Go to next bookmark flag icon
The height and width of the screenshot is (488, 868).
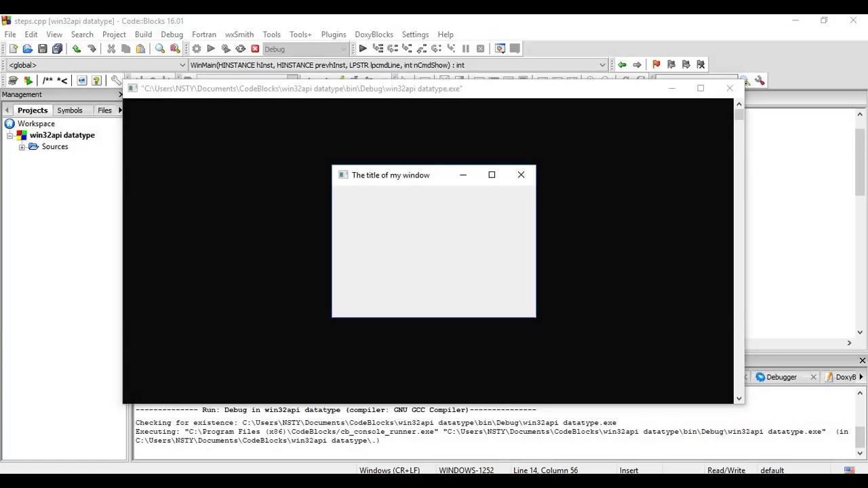pyautogui.click(x=686, y=65)
